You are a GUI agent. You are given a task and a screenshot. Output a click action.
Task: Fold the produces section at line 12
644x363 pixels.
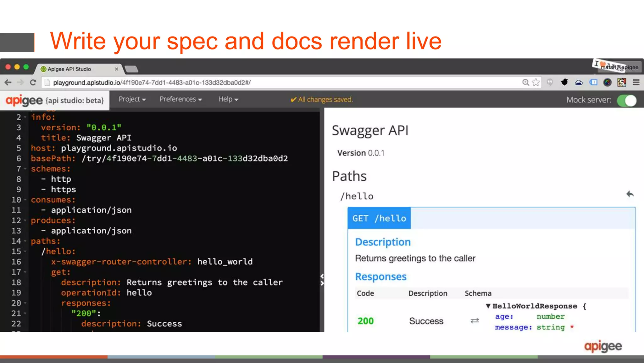pyautogui.click(x=25, y=221)
